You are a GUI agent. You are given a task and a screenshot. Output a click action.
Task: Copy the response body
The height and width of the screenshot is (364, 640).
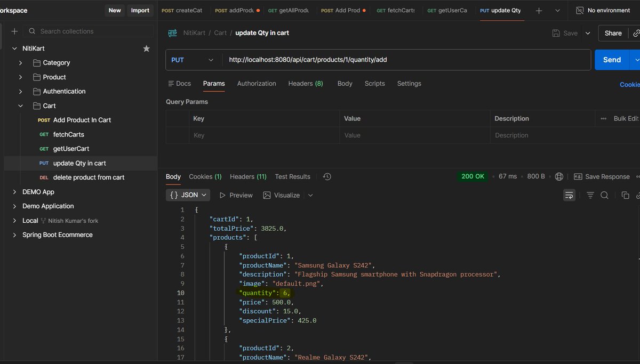[626, 196]
